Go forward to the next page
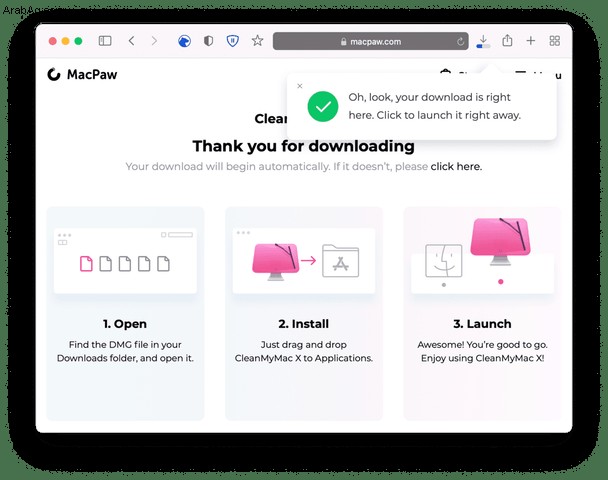The height and width of the screenshot is (480, 608). click(154, 41)
